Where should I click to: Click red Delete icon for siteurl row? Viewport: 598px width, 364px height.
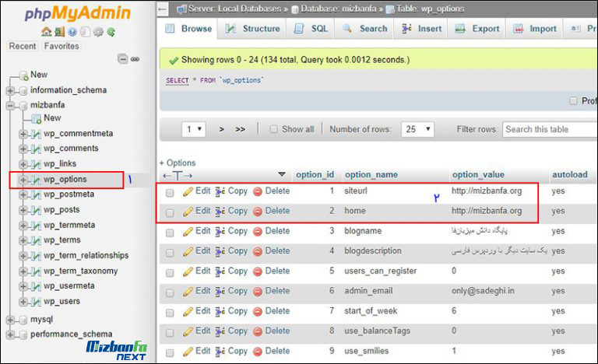click(x=258, y=191)
